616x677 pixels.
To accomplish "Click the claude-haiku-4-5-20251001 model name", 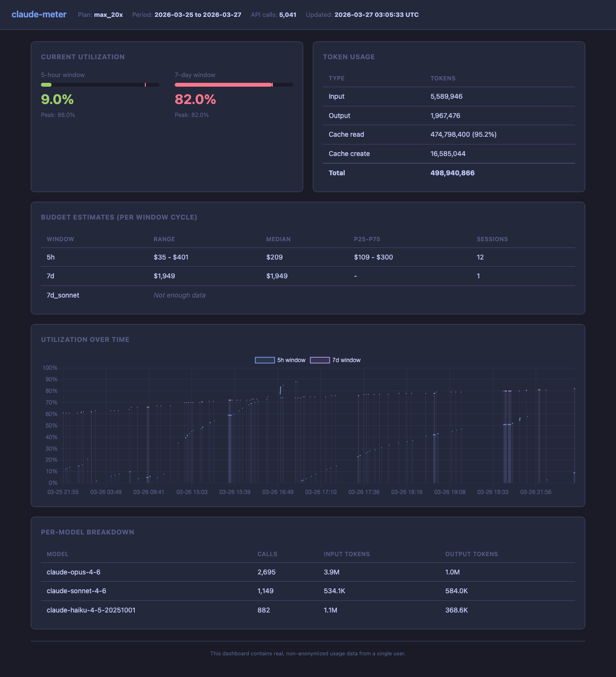I will (x=91, y=610).
